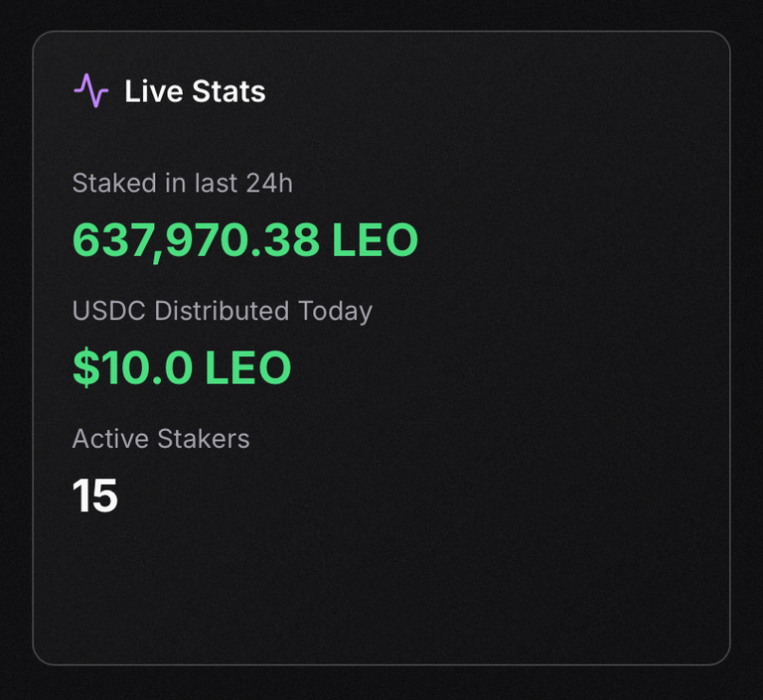Click LEO unit after $10.0
This screenshot has height=700, width=763.
tap(248, 367)
